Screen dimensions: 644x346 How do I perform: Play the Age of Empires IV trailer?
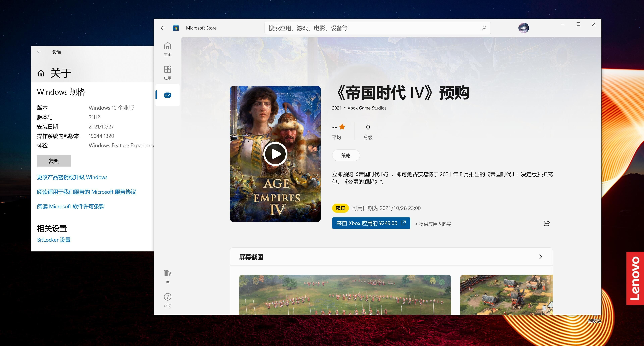275,154
